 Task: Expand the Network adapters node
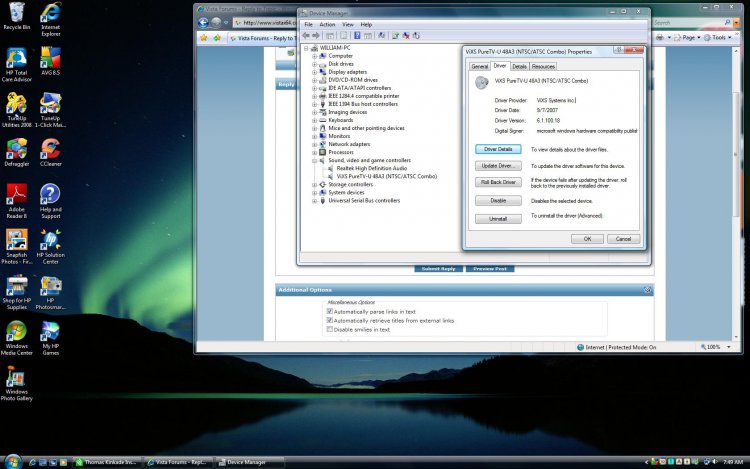pos(314,144)
